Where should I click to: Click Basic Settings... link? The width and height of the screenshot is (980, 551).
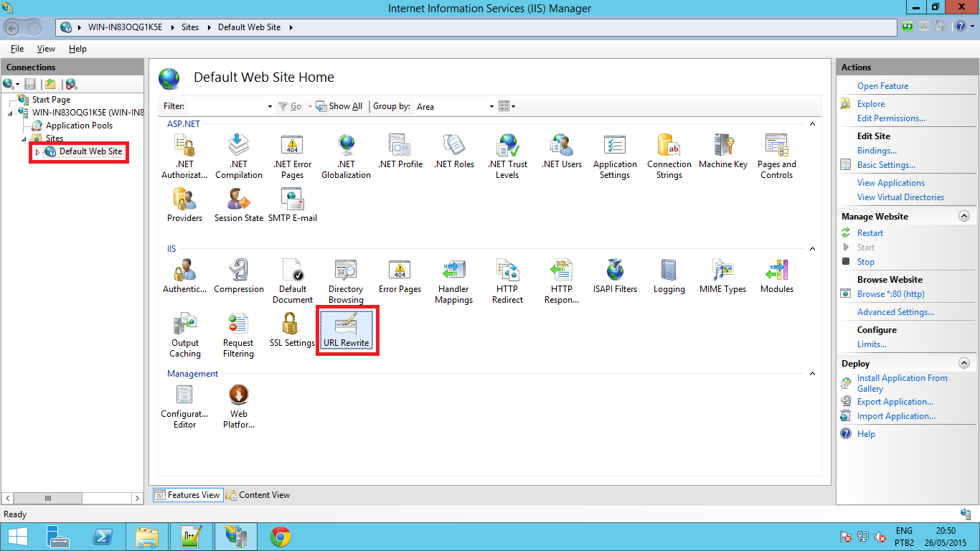pos(886,165)
